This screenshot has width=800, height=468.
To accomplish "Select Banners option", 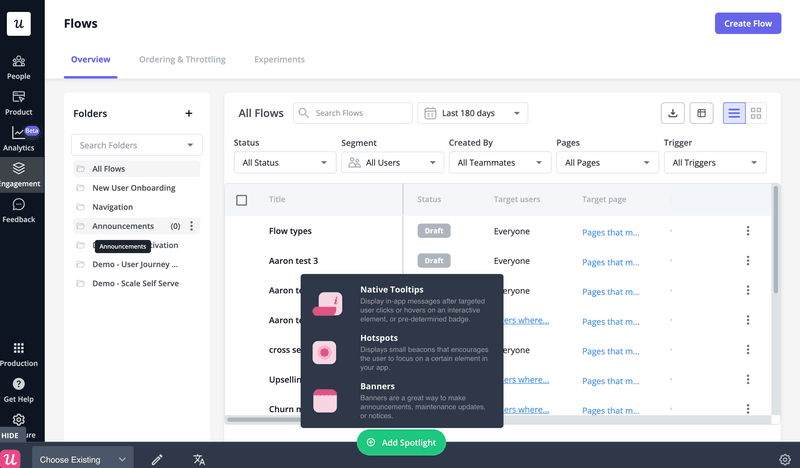I will coord(402,401).
